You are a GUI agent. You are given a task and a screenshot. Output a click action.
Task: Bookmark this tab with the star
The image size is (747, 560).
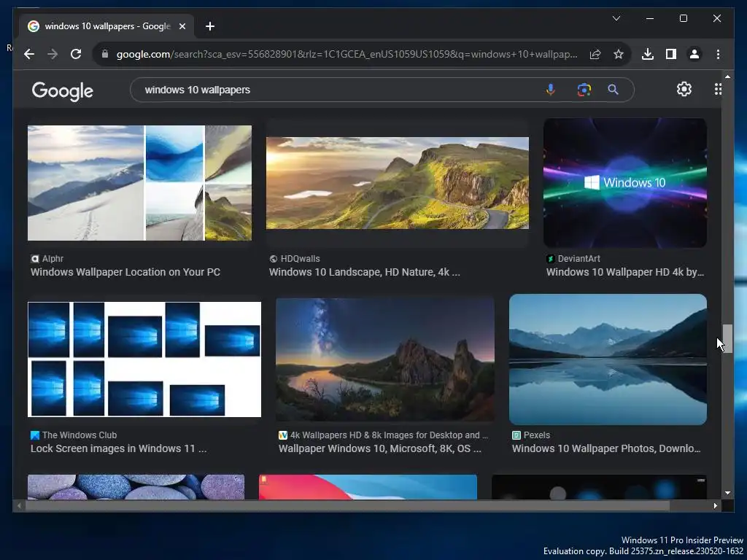point(619,54)
